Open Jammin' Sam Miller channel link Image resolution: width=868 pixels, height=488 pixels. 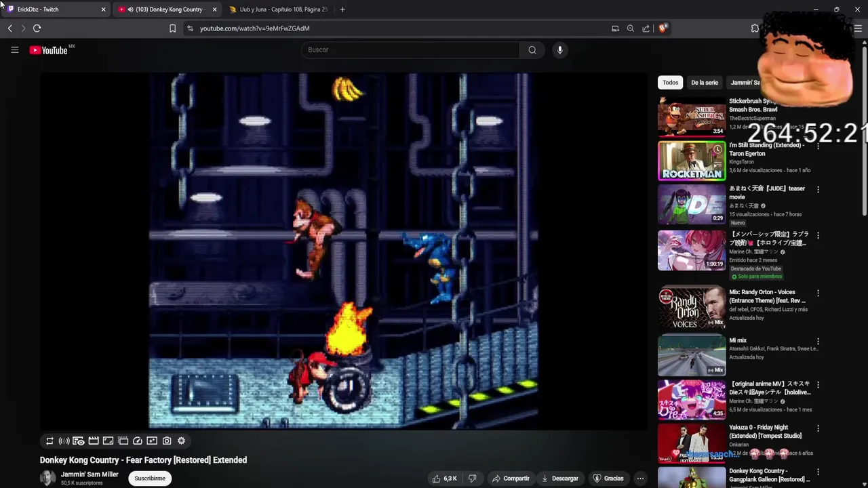pos(90,474)
